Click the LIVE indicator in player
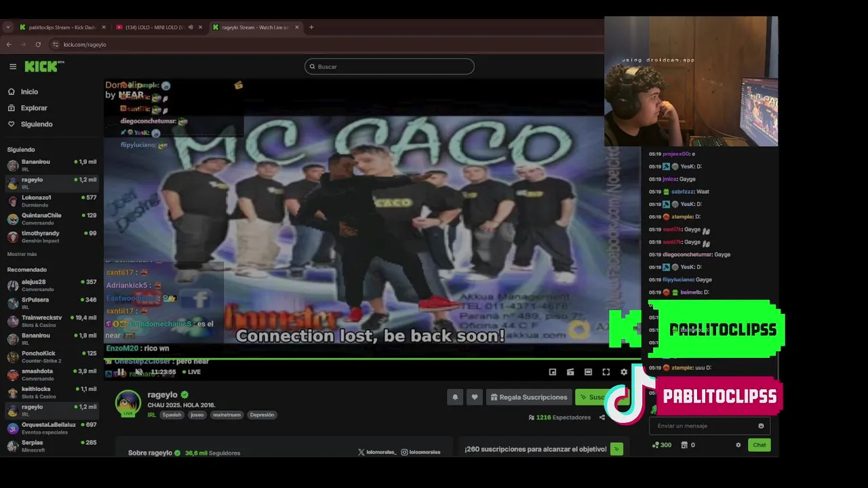The image size is (868, 488). [x=191, y=372]
